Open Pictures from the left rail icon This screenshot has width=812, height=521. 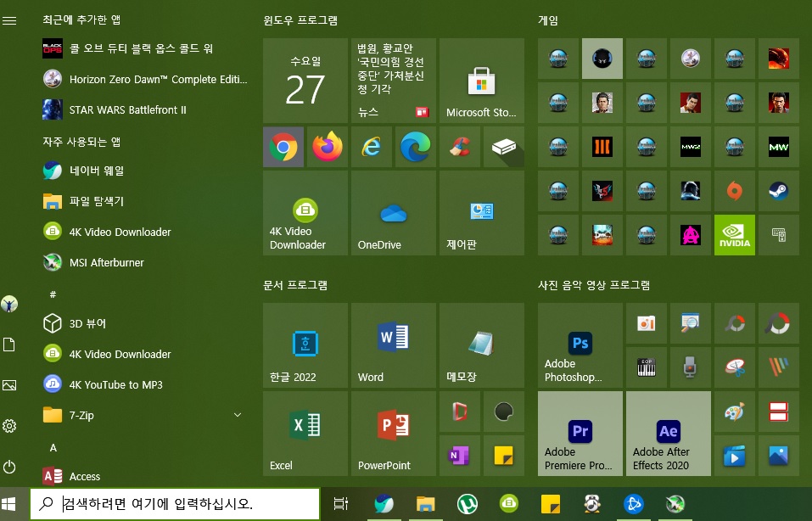(9, 385)
